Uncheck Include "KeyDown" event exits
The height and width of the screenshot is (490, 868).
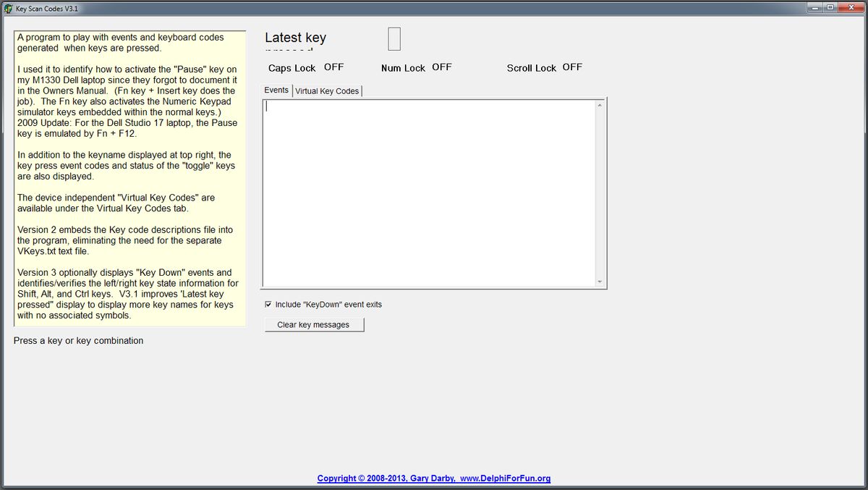(268, 304)
